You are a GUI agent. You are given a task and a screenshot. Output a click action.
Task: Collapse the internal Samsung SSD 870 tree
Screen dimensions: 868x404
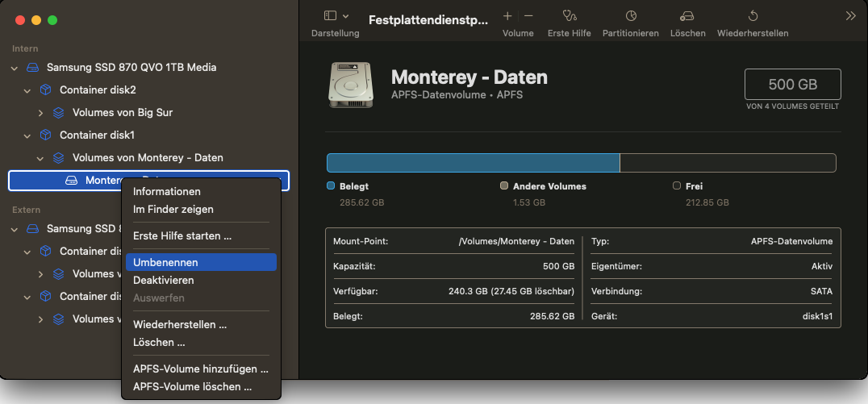tap(15, 68)
